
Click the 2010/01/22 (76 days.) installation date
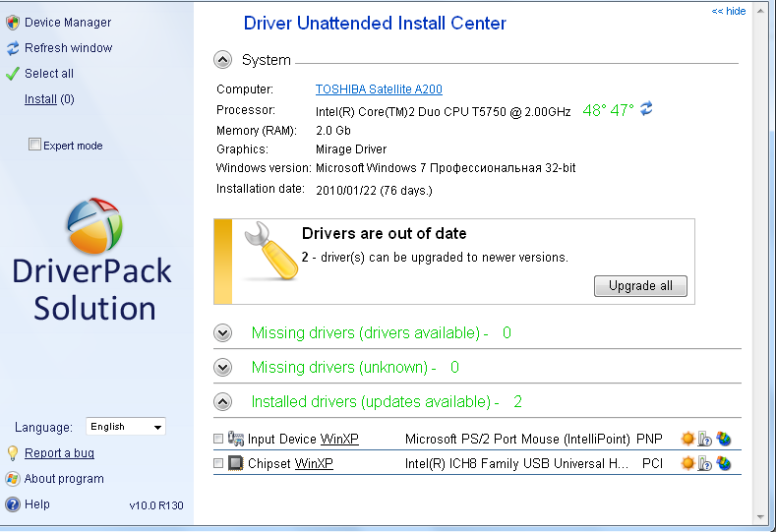coord(374,191)
